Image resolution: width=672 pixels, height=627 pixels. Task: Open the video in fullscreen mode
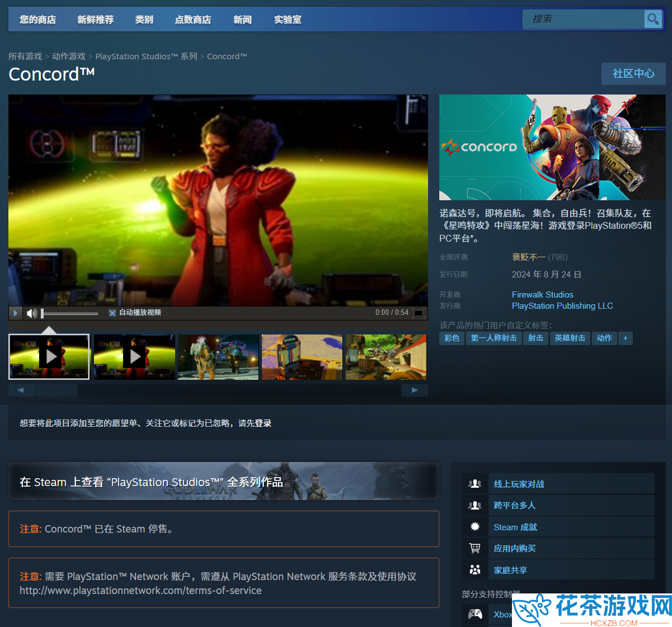419,313
